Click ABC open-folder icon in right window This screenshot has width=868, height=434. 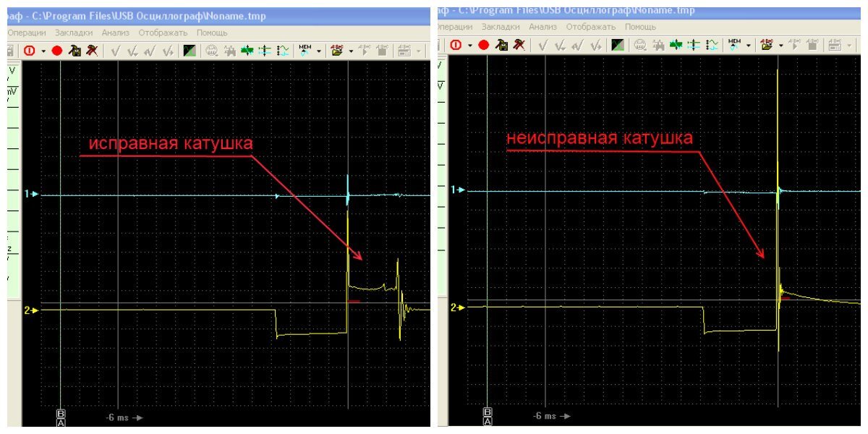[767, 44]
